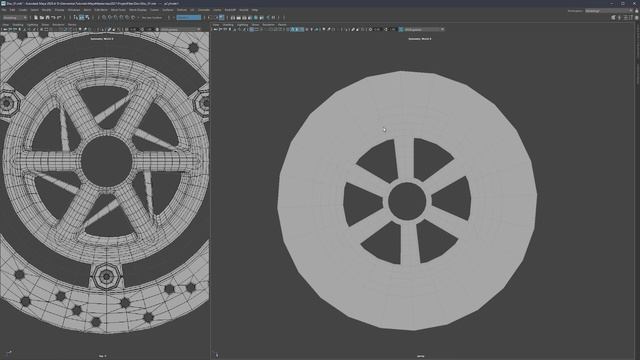Image resolution: width=640 pixels, height=360 pixels.
Task: Open Panels menu in right viewport panel
Action: (x=282, y=24)
